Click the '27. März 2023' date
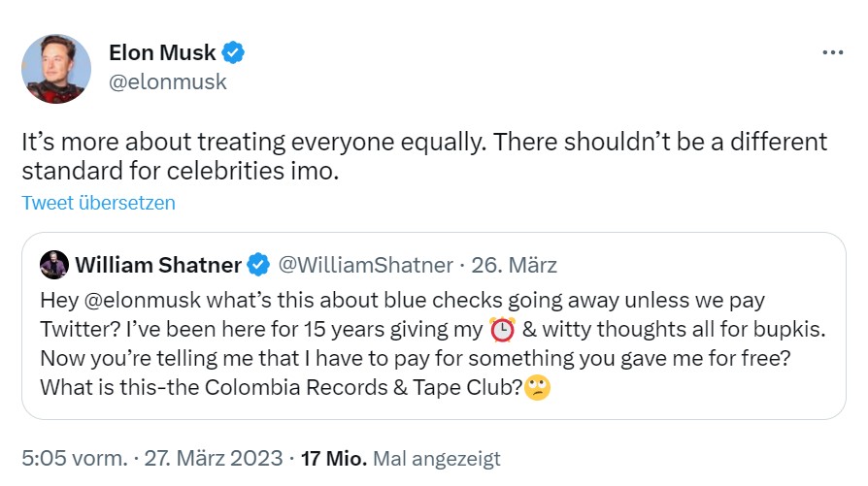 click(x=216, y=457)
